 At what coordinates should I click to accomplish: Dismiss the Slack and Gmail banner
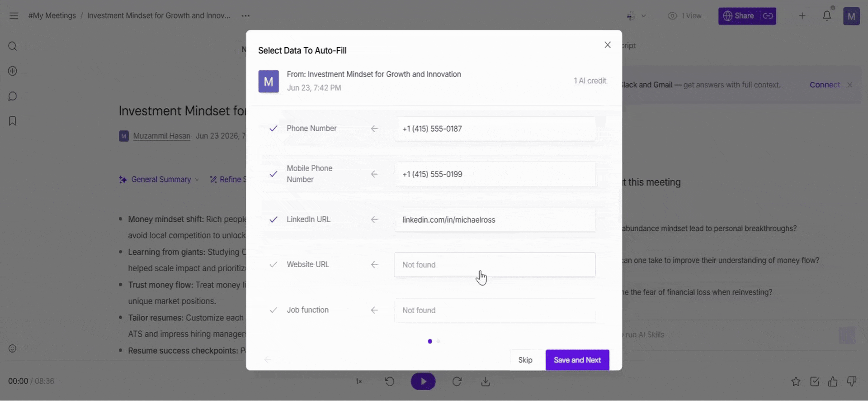coord(850,85)
